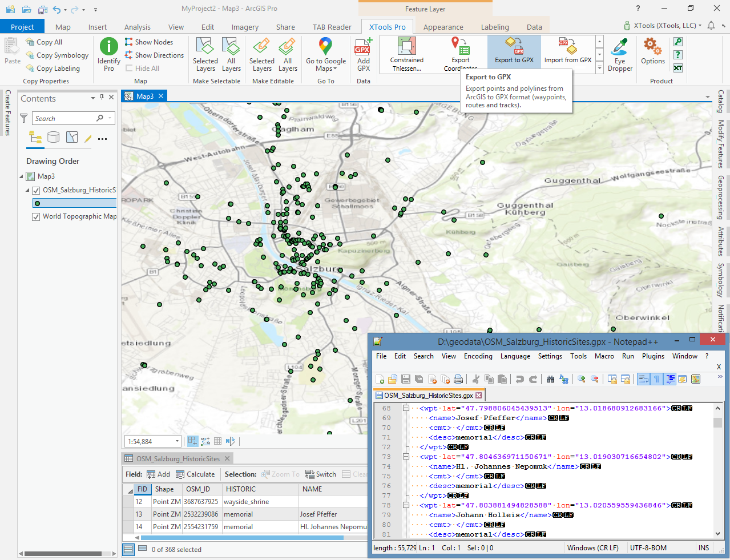730x560 pixels.
Task: Collapse the Map3 tree node
Action: tap(22, 176)
